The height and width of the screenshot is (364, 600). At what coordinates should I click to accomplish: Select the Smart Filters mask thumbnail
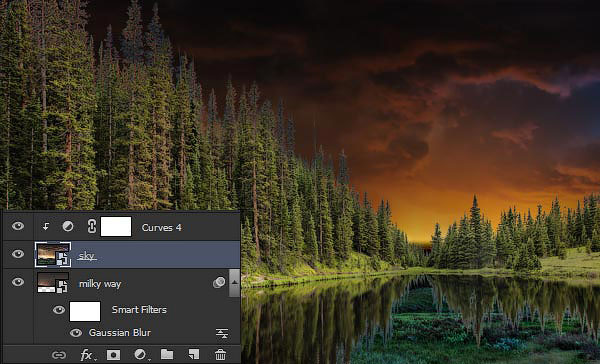coord(85,311)
